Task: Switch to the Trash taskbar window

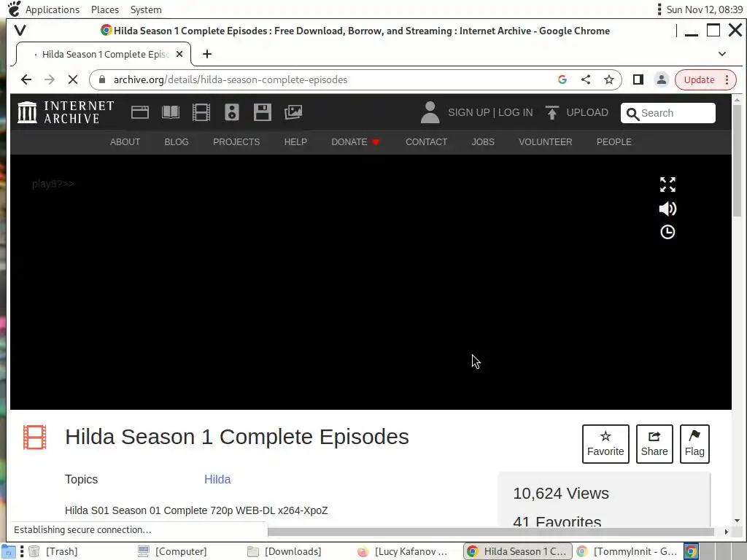Action: tap(53, 551)
